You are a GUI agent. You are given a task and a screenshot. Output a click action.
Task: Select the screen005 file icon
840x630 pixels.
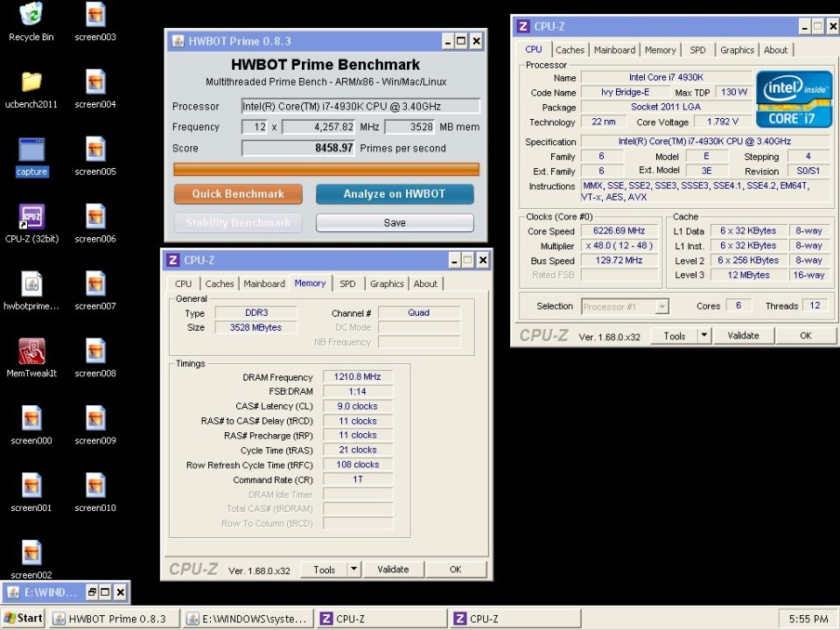tap(95, 149)
